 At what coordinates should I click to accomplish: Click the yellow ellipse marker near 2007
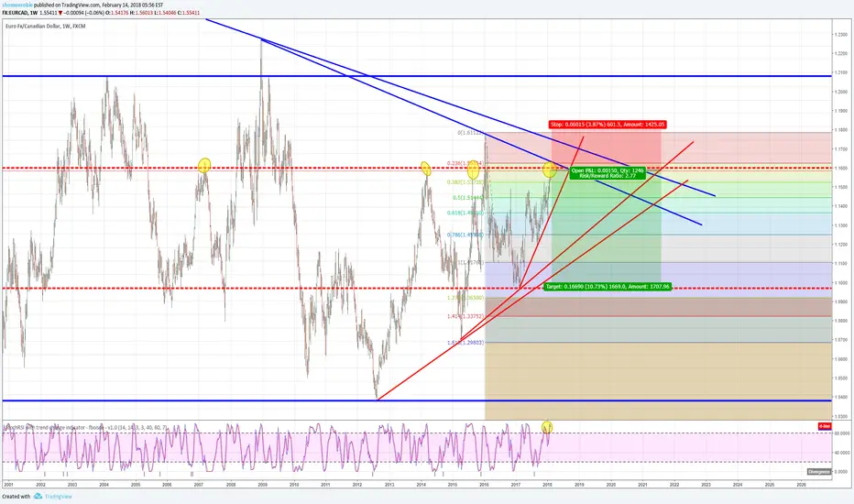coord(204,166)
